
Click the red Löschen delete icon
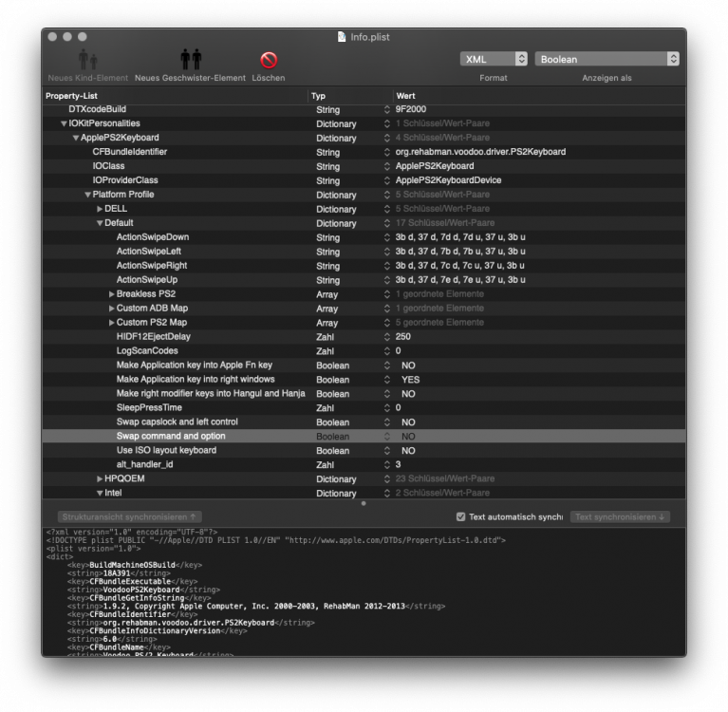tap(269, 60)
